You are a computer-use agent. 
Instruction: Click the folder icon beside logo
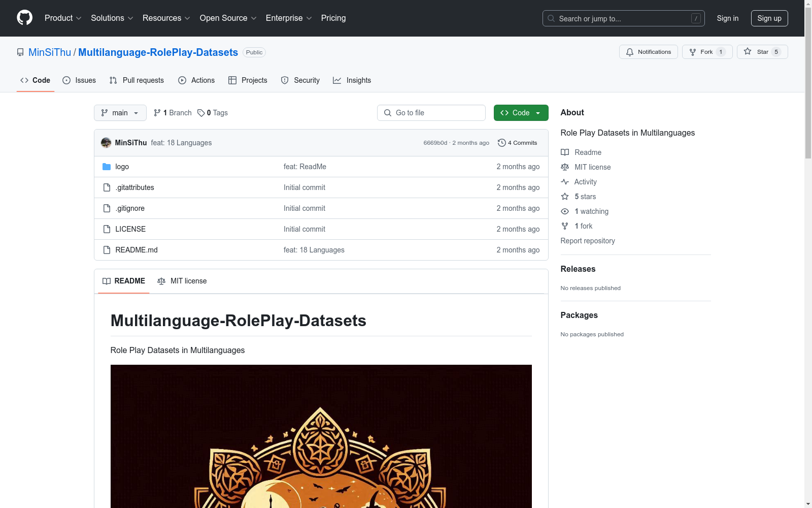coord(107,167)
